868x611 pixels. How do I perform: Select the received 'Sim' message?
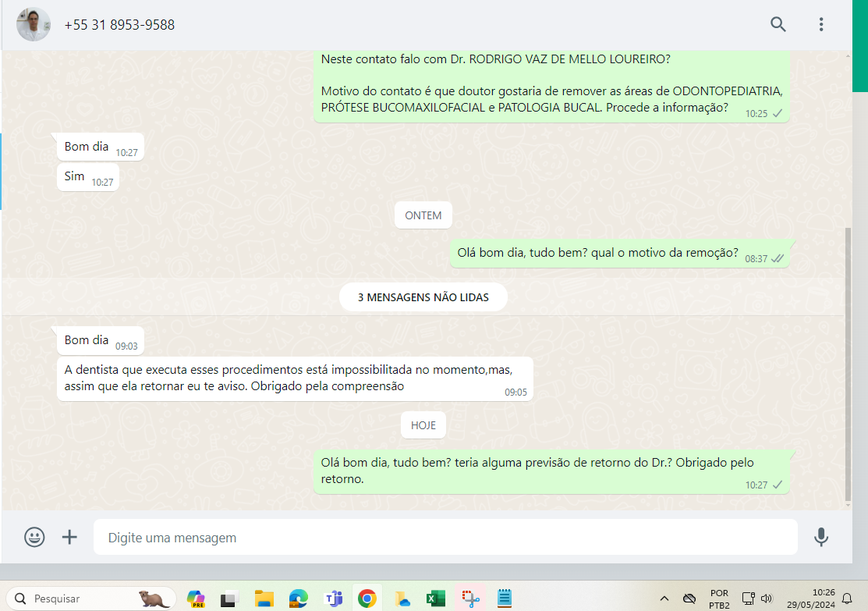tap(88, 177)
